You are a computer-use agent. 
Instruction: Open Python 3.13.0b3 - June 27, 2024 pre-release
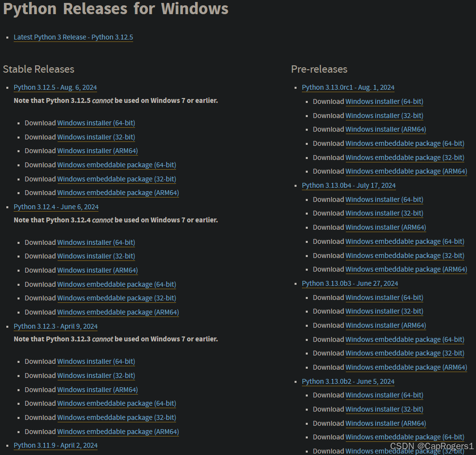point(350,283)
